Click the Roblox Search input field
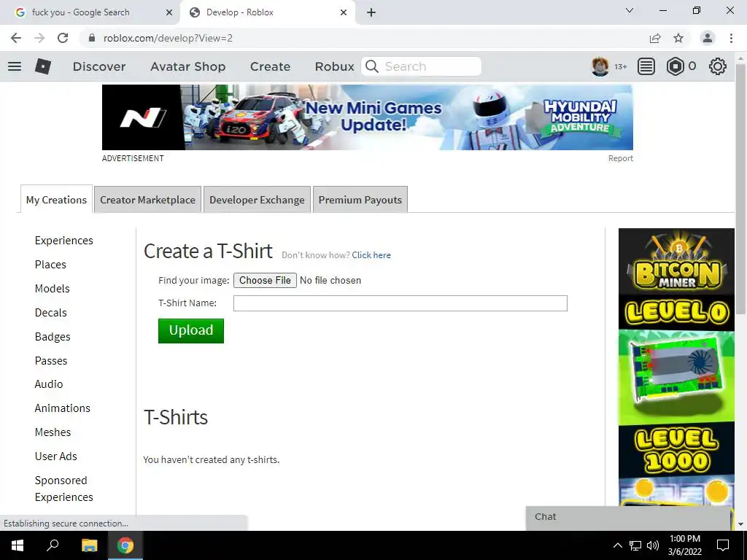 pyautogui.click(x=421, y=66)
